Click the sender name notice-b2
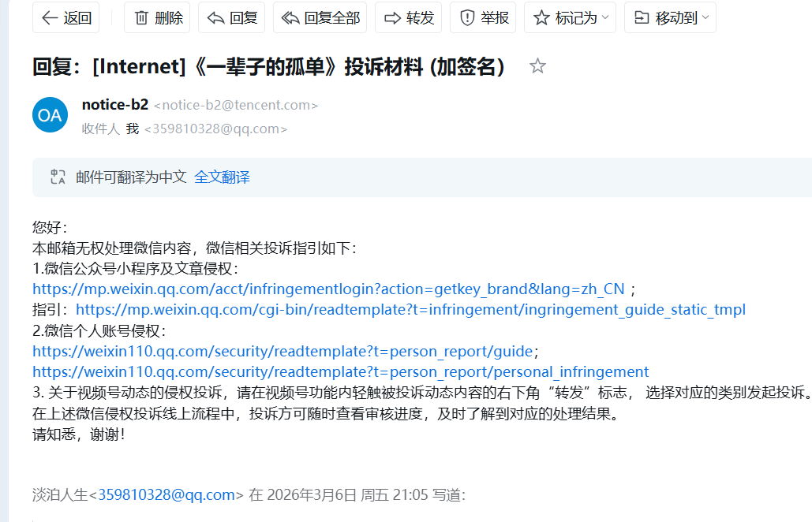The image size is (812, 522). [115, 105]
